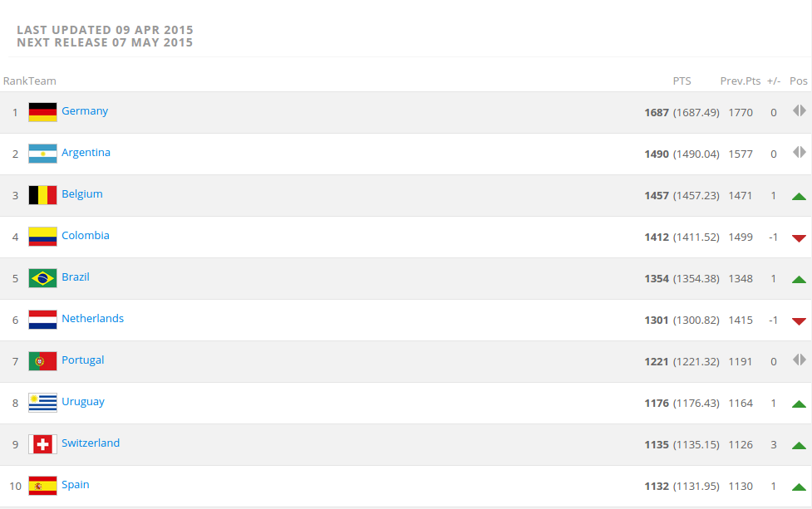The width and height of the screenshot is (812, 509).
Task: Click the Argentina flag icon
Action: pos(42,154)
